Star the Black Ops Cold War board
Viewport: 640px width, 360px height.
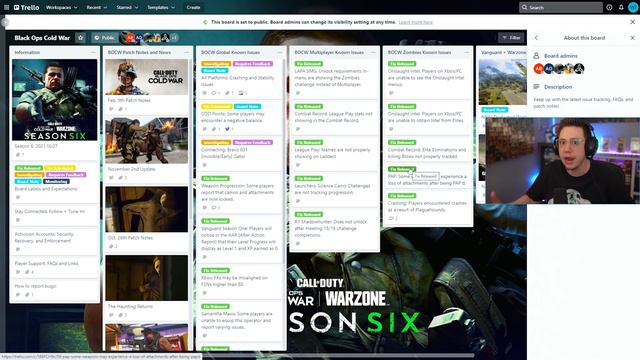(80, 38)
